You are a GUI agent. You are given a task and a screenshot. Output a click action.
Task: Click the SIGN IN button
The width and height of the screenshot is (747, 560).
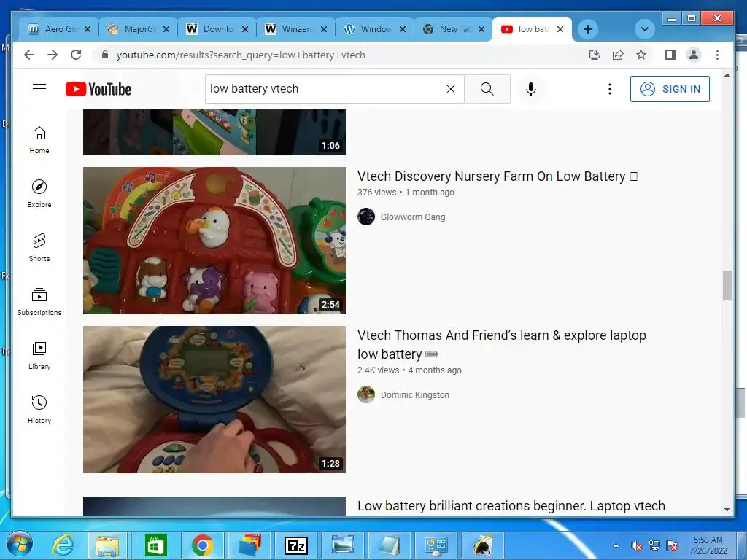click(x=670, y=89)
